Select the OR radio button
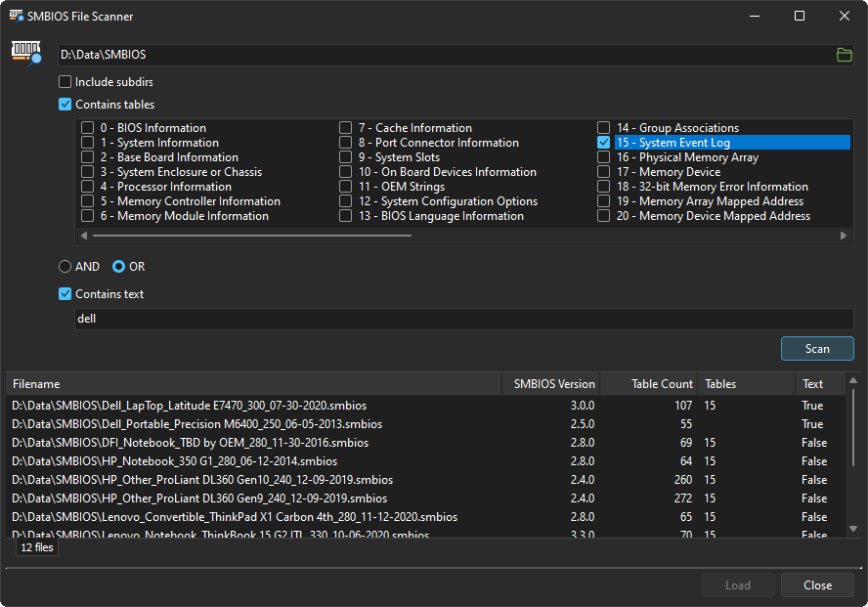The image size is (868, 607). (118, 267)
